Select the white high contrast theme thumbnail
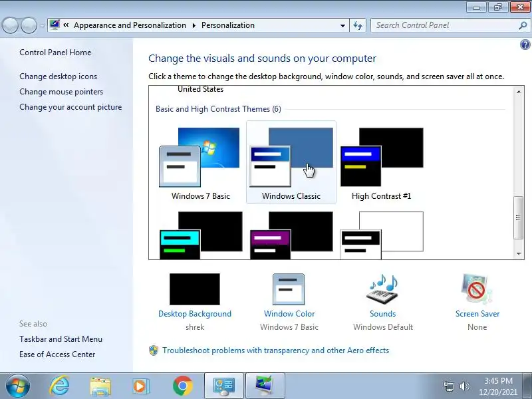Screen dimensions: 532x399 point(382,235)
